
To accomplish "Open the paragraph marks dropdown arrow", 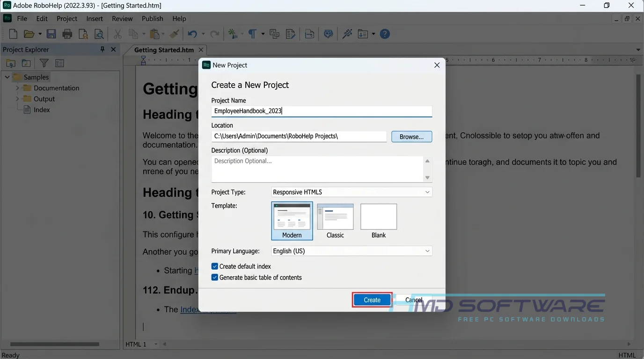I will point(263,34).
